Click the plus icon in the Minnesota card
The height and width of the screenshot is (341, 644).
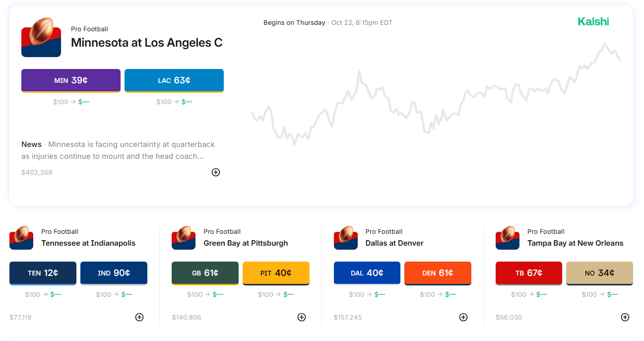tap(216, 172)
